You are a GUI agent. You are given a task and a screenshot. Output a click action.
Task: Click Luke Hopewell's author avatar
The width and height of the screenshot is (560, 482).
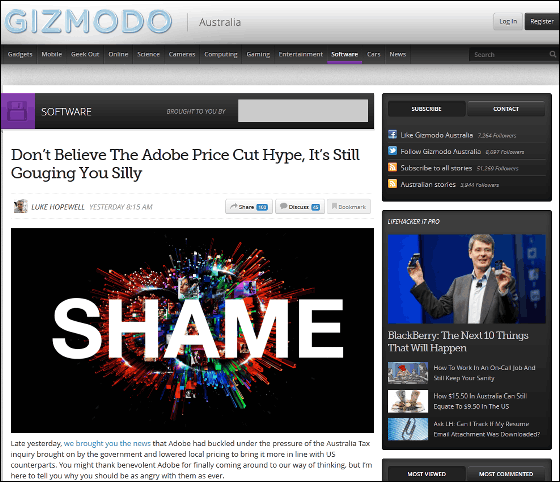(x=21, y=206)
